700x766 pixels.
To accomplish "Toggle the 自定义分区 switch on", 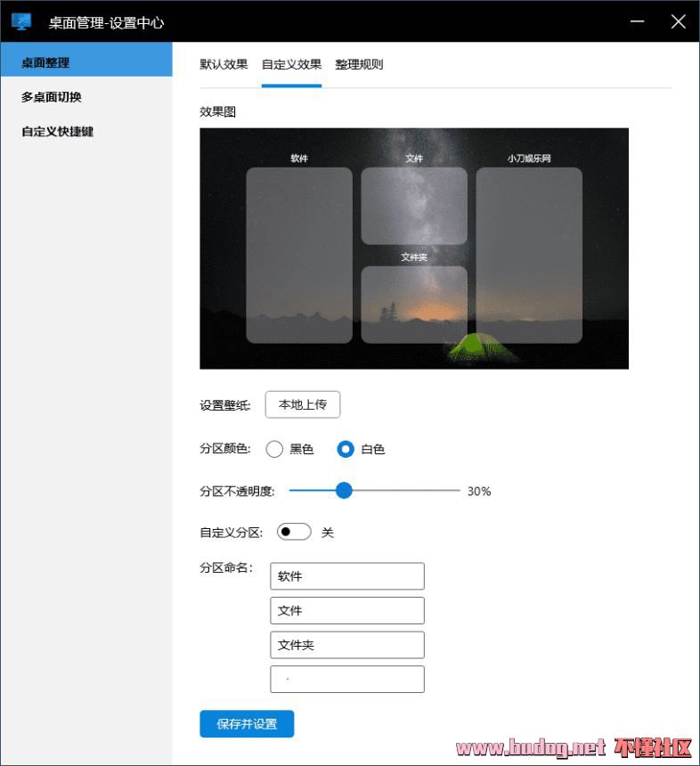I will coord(294,532).
